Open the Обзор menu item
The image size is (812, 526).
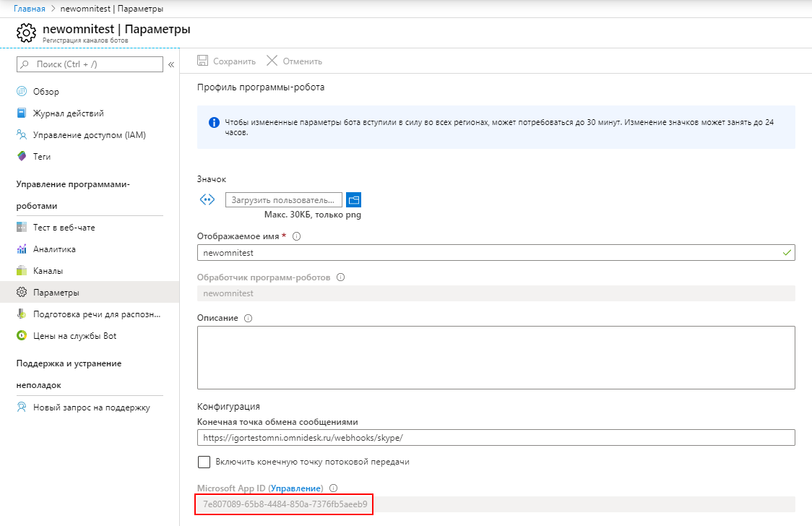click(90, 91)
